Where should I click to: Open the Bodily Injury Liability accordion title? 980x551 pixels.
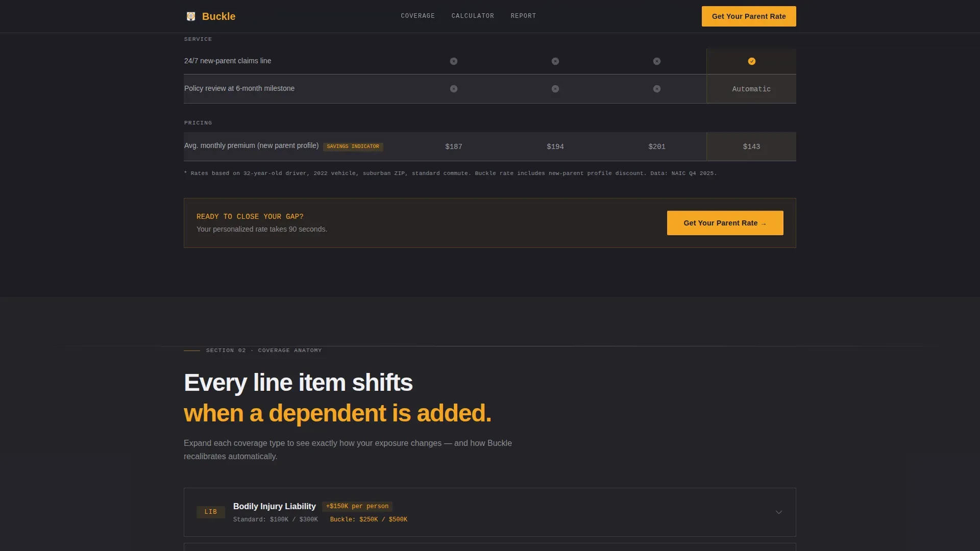coord(274,506)
